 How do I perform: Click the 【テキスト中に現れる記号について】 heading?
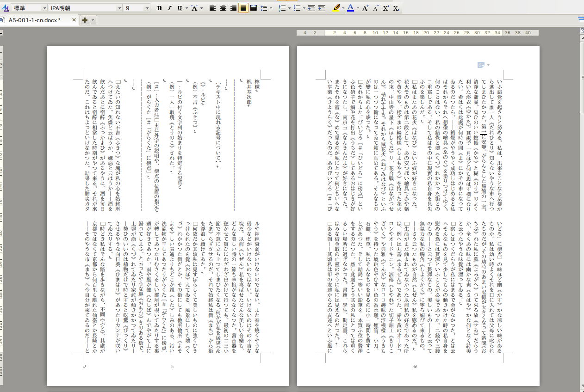click(x=218, y=122)
